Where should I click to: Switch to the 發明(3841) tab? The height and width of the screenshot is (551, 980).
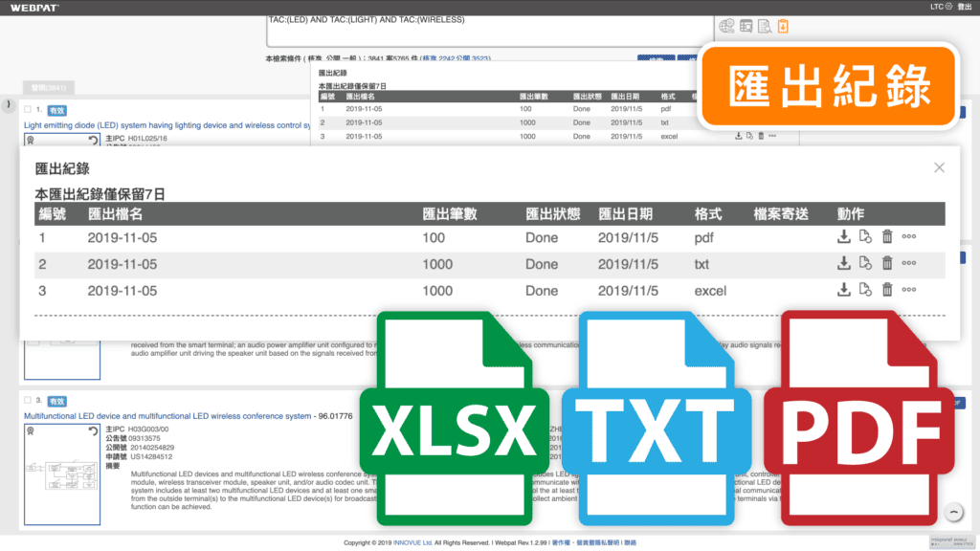tap(46, 88)
